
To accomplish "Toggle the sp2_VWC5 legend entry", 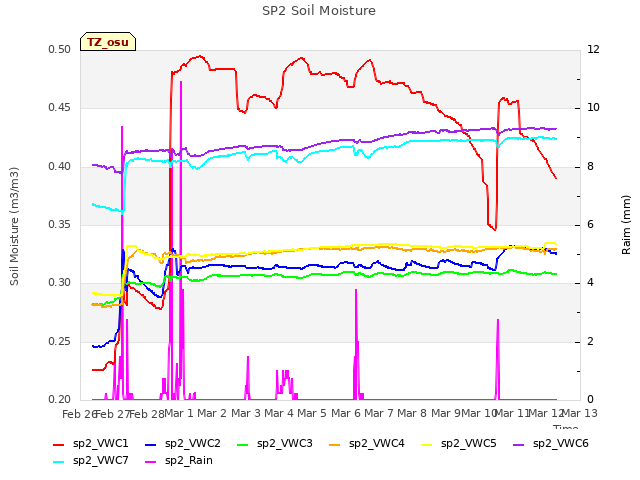I will click(x=459, y=444).
